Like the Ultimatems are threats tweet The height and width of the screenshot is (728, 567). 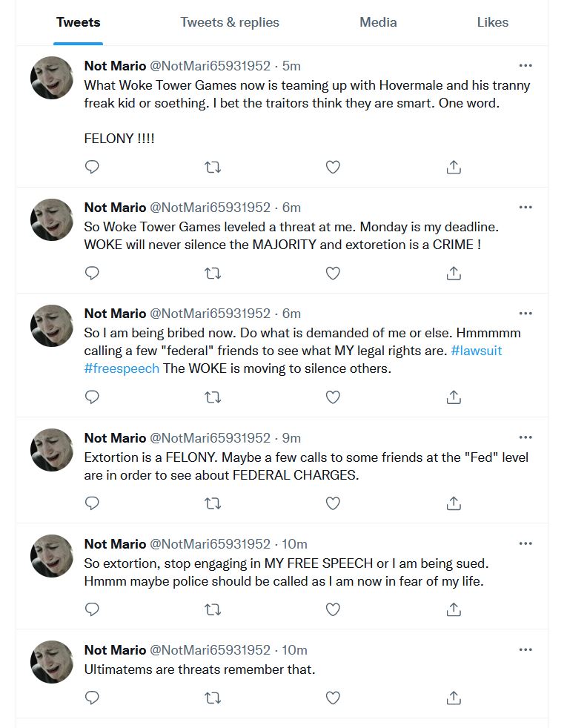(333, 698)
